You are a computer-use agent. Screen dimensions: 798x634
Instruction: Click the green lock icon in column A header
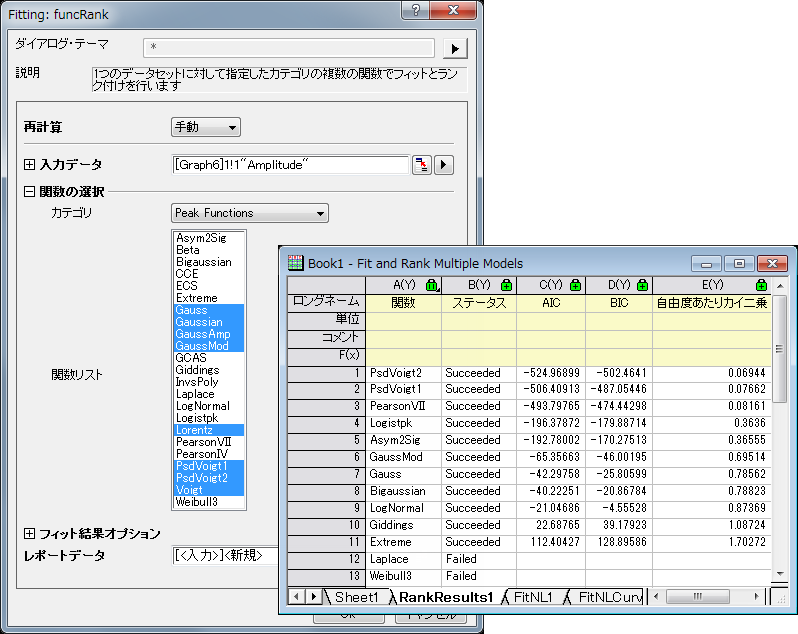click(431, 286)
